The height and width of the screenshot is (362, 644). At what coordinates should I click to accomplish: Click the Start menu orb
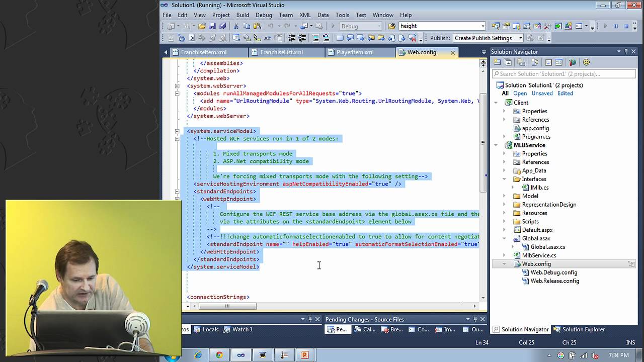173,357
